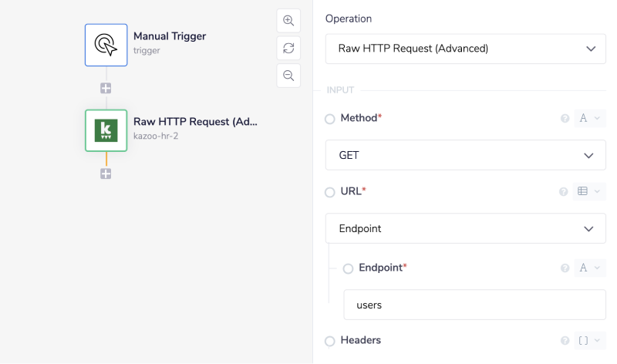Click the zoom in magnifier icon

click(288, 21)
